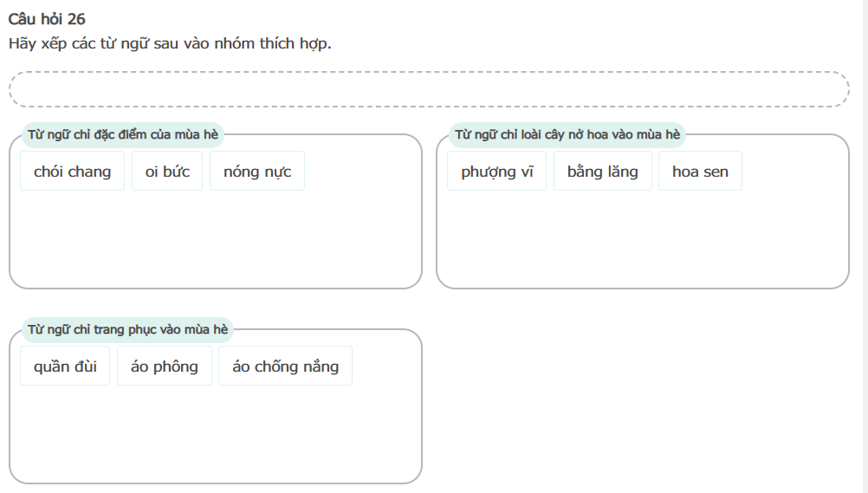Pick the 'áo chống nắng' word chip
The image size is (868, 493).
click(285, 367)
